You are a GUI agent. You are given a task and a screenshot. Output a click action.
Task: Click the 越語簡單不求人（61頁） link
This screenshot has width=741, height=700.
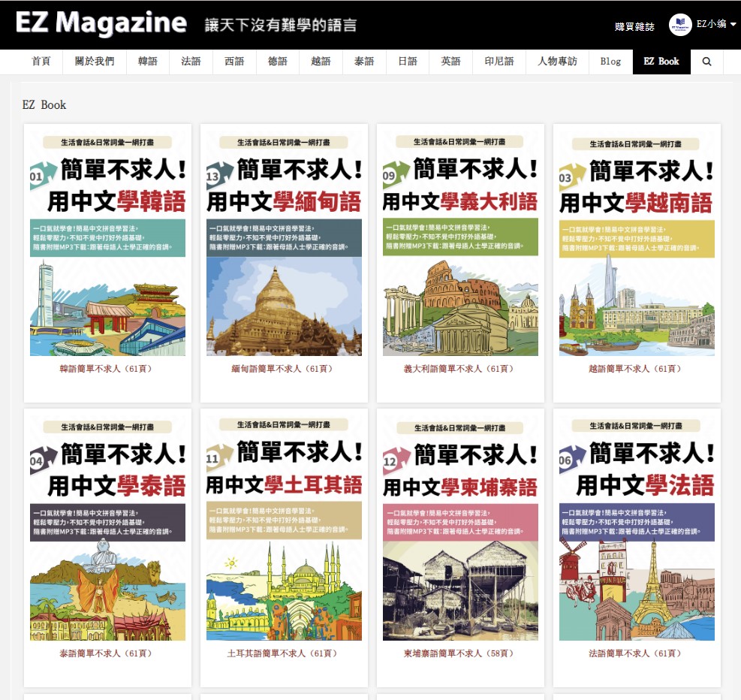[637, 369]
